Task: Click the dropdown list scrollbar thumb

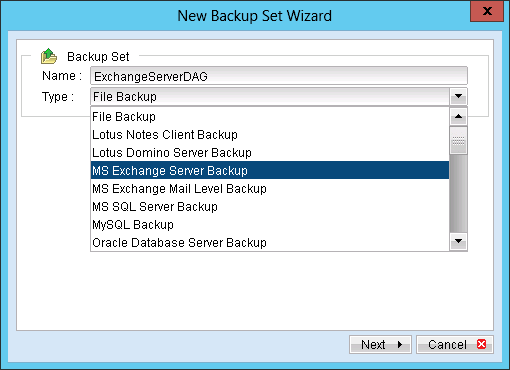Action: (458, 140)
